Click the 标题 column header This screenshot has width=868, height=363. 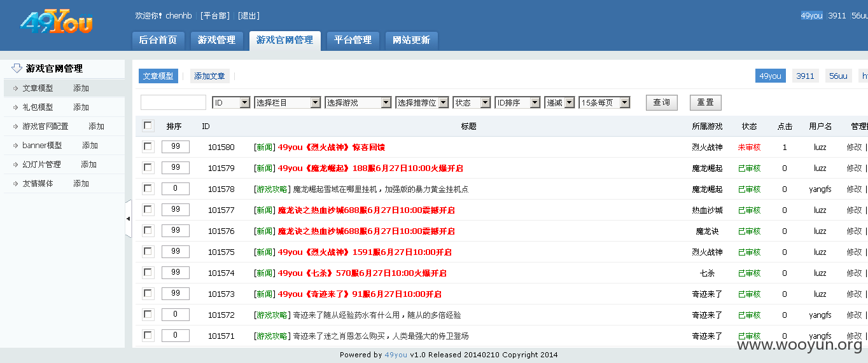[468, 127]
